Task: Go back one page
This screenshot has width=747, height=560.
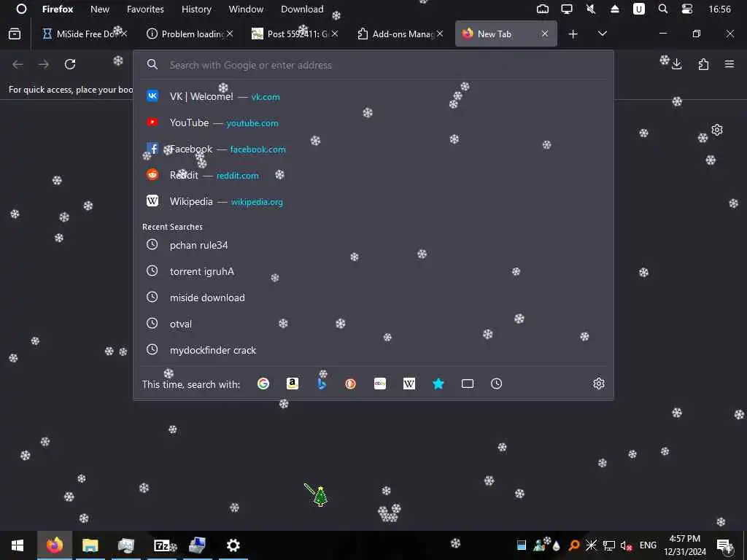Action: click(18, 64)
